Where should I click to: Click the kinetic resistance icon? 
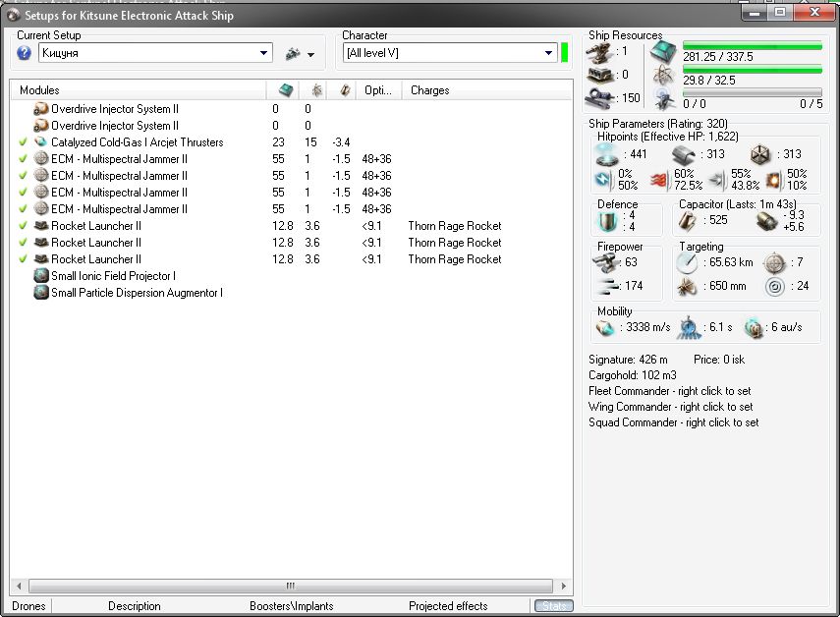pos(717,180)
